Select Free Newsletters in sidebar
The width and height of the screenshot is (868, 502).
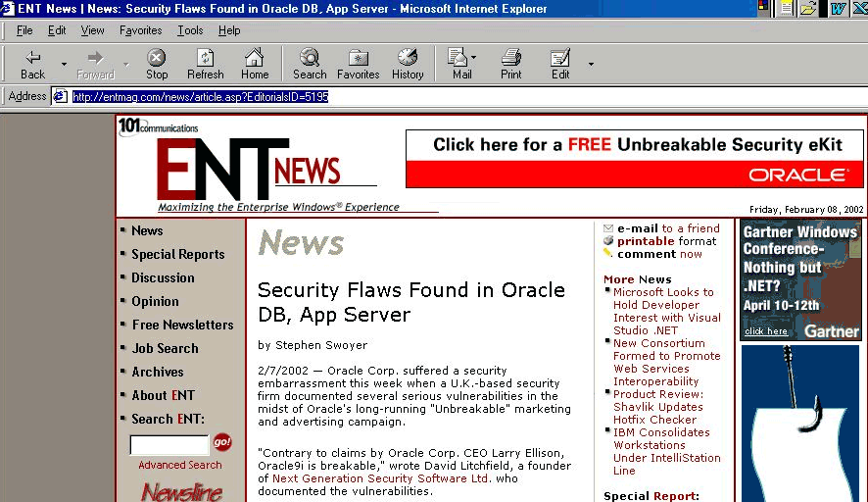tap(182, 325)
